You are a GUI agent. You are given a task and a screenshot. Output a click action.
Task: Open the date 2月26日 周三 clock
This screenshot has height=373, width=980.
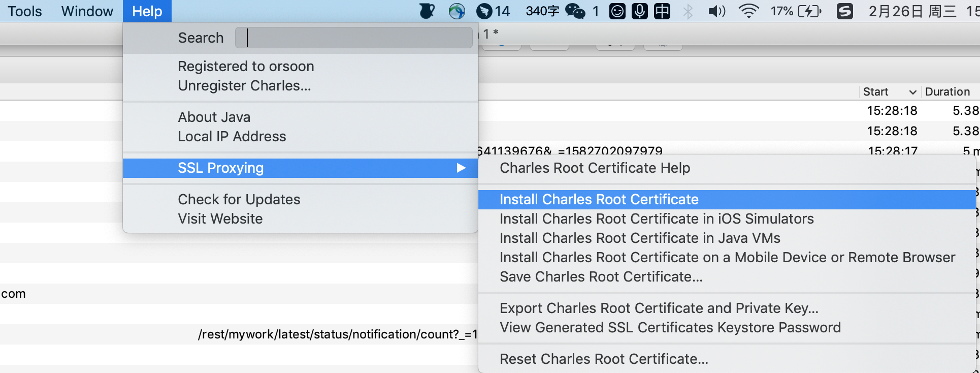click(912, 11)
